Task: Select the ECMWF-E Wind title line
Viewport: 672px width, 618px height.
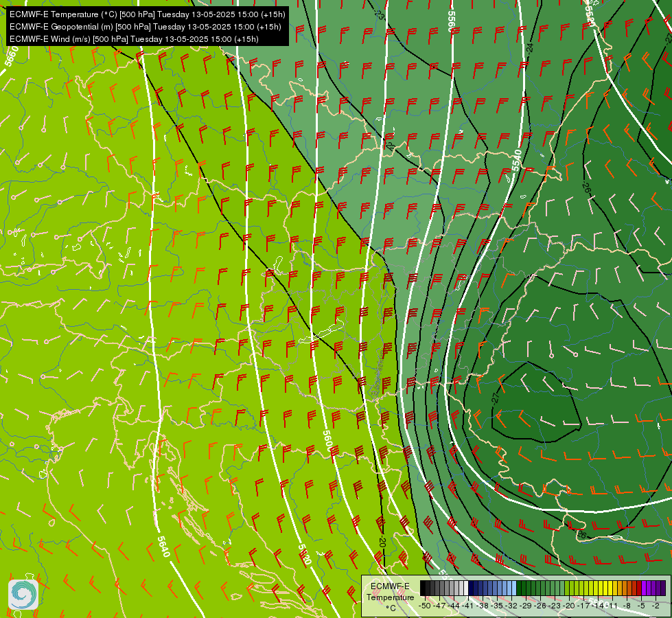Action: (134, 39)
